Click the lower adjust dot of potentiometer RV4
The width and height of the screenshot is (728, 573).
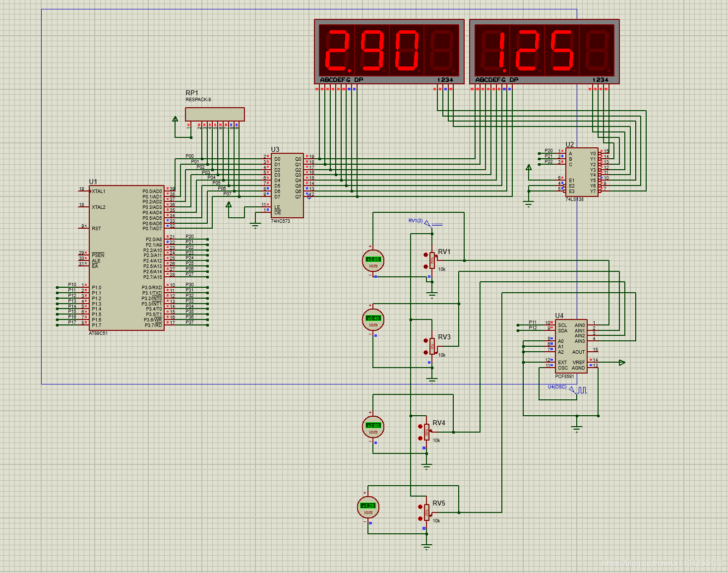420,438
